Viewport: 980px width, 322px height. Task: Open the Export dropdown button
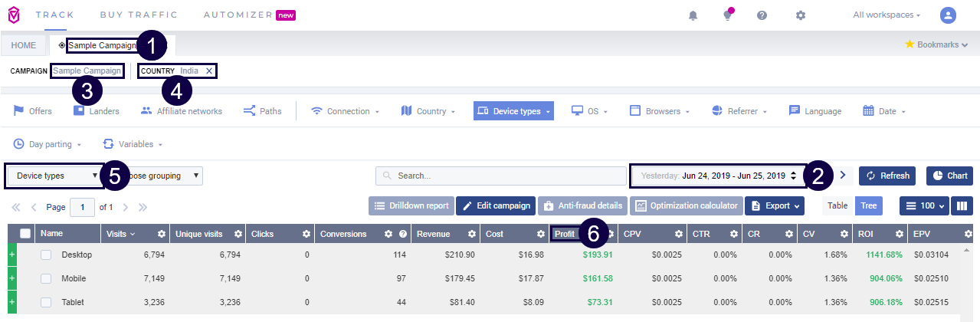coord(775,205)
